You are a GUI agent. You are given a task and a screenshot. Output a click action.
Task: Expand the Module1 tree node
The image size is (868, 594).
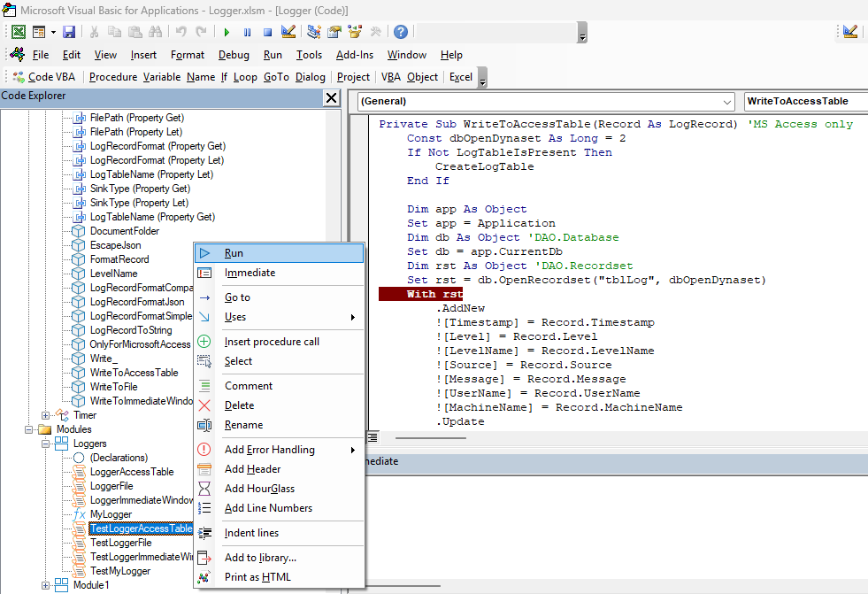(x=46, y=585)
